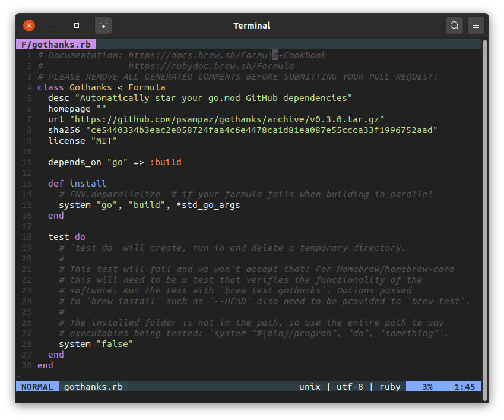Open the GitHub gothanks archive URL

227,119
